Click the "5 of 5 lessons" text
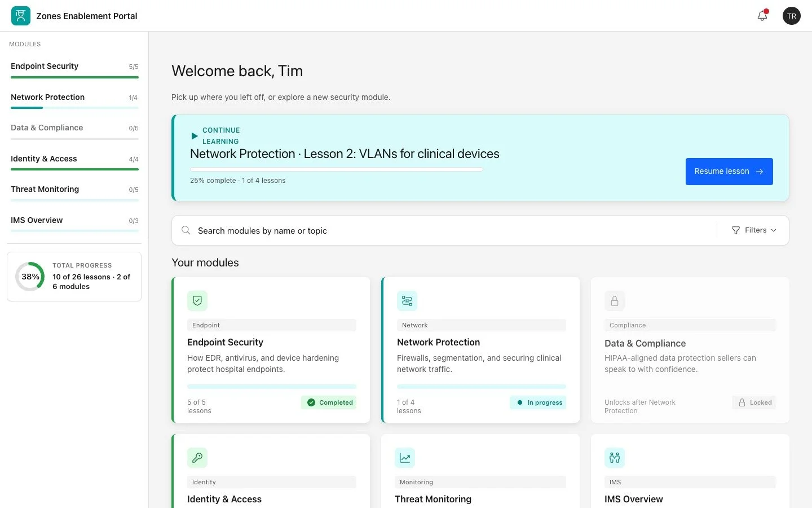The width and height of the screenshot is (812, 508). 199,406
